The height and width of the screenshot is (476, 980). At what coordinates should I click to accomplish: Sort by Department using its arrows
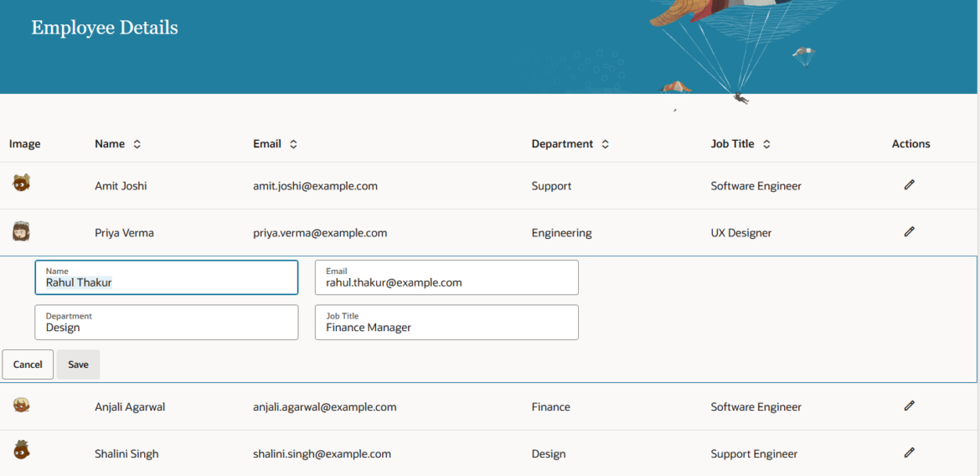pos(605,144)
